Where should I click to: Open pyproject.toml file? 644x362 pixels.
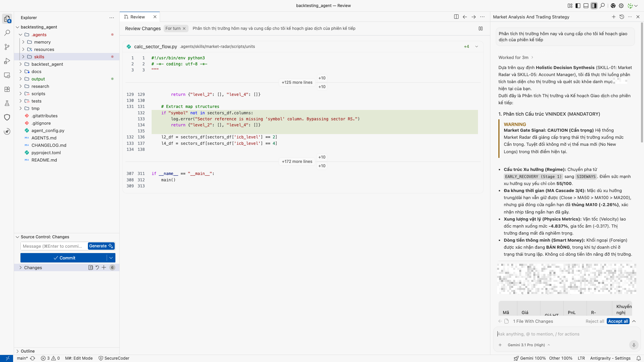(46, 153)
